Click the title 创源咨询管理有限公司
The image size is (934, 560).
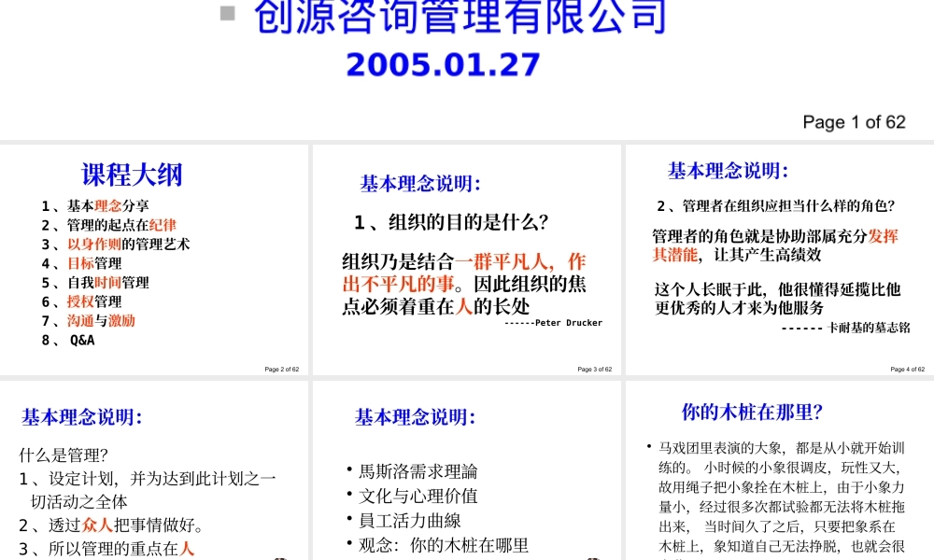(x=460, y=17)
